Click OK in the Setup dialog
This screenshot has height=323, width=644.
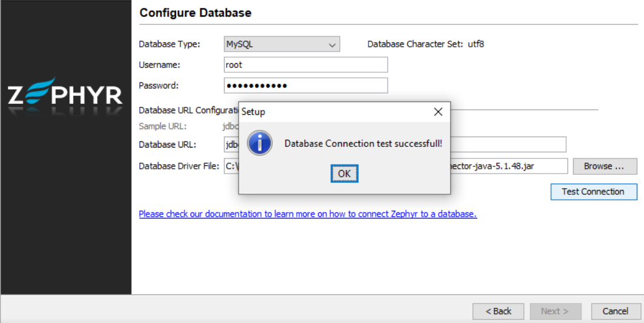coord(344,174)
